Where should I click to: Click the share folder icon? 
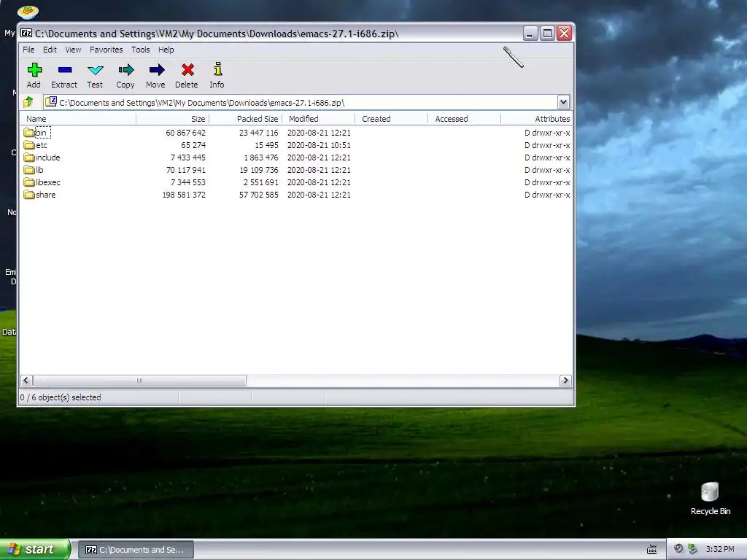[x=29, y=195]
